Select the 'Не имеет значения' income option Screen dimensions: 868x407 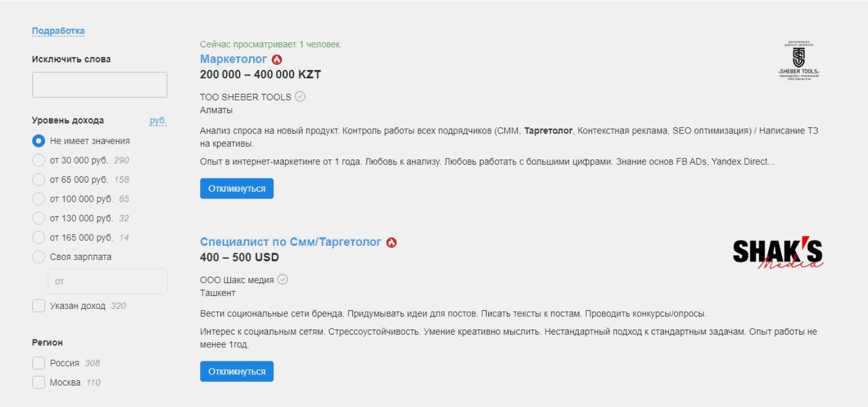[38, 141]
